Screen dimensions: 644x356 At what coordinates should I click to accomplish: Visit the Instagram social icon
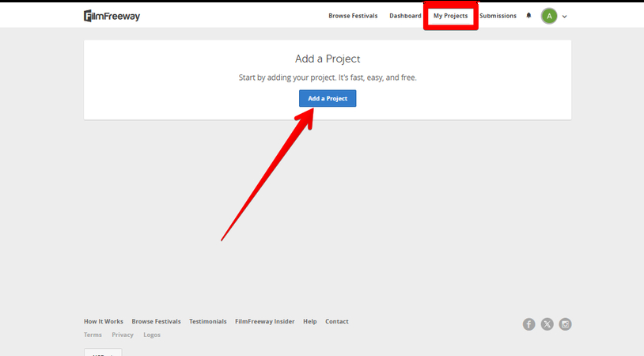click(565, 324)
